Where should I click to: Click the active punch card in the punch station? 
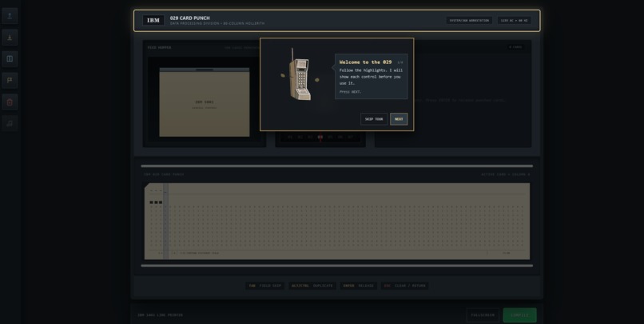click(337, 222)
